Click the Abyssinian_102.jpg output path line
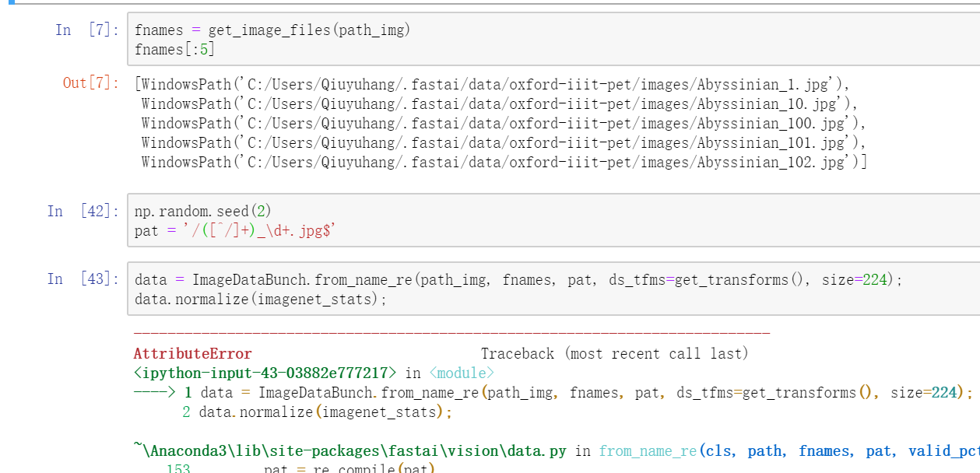Viewport: 980px width, 473px height. coord(503,162)
